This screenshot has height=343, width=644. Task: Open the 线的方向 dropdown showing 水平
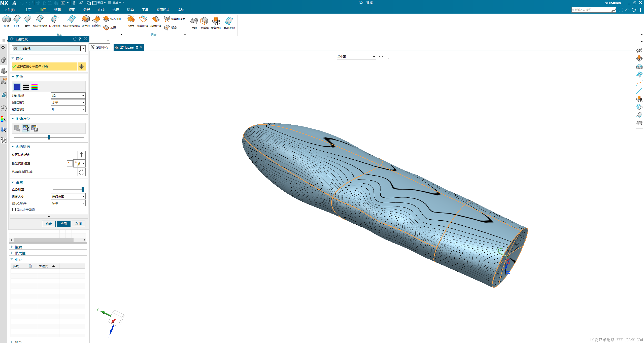click(x=68, y=102)
